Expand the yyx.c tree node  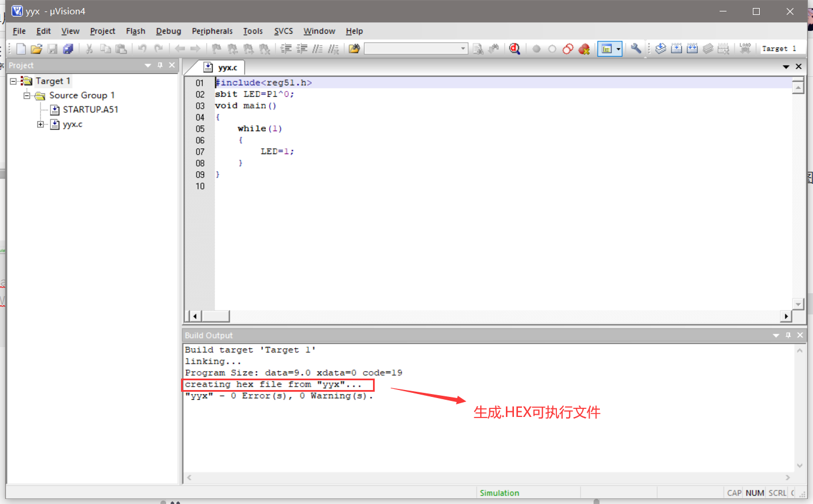(41, 124)
